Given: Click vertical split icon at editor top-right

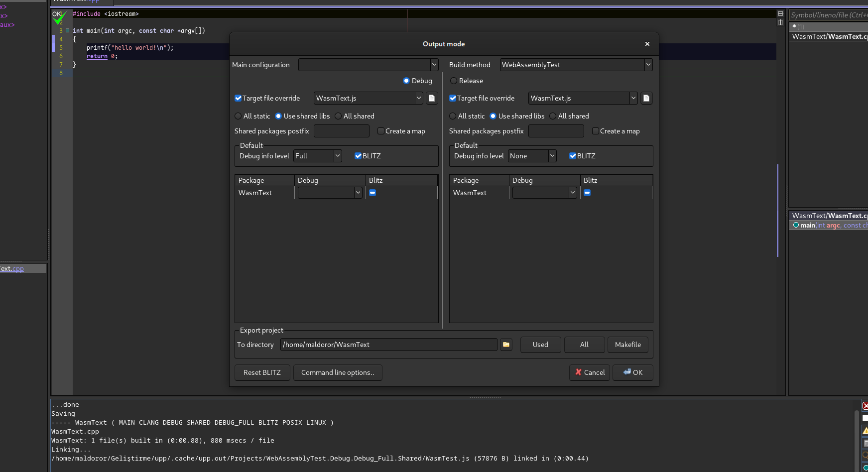Looking at the screenshot, I should click(x=780, y=22).
